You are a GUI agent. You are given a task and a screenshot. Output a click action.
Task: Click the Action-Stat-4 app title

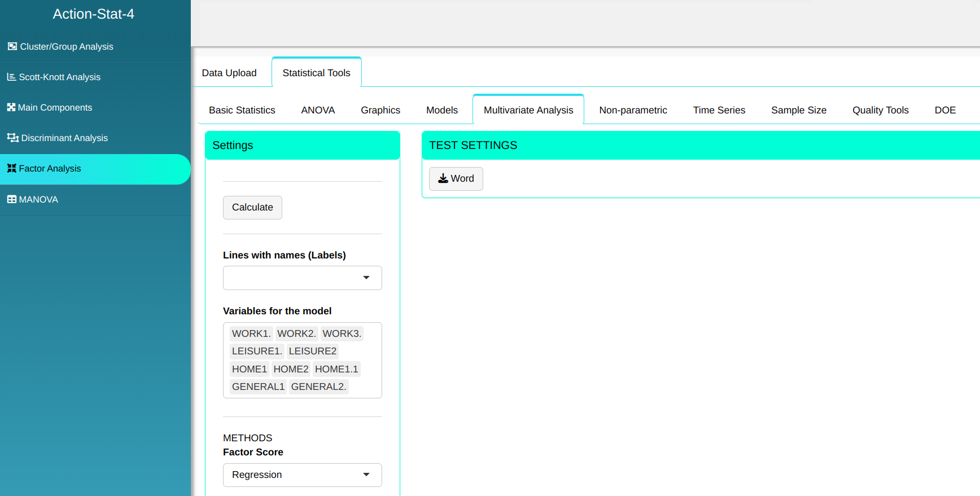coord(94,14)
